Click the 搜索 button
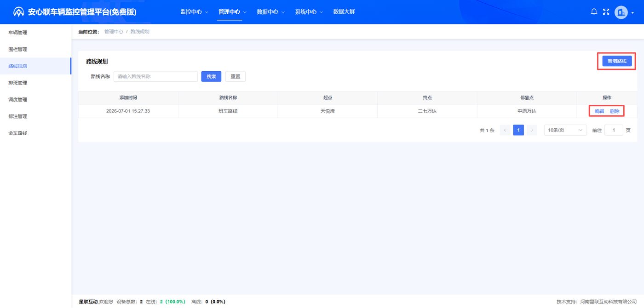The height and width of the screenshot is (308, 644). tap(211, 76)
